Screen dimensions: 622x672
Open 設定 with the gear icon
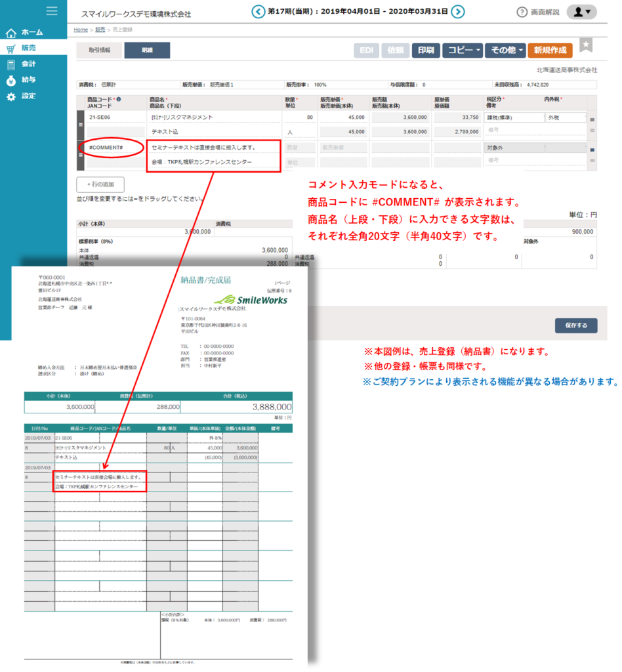click(11, 96)
